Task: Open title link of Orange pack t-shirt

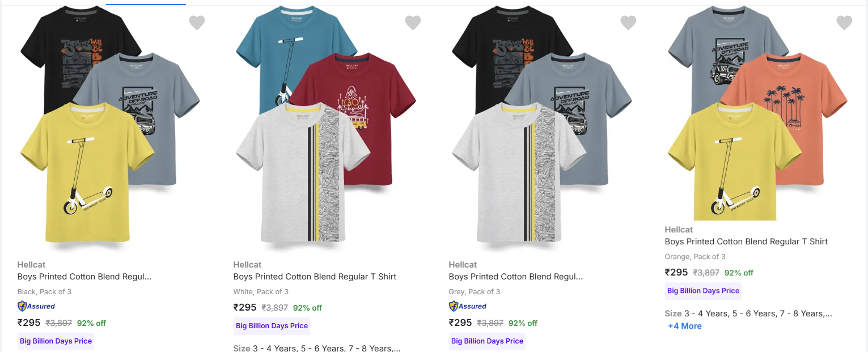Action: (746, 241)
